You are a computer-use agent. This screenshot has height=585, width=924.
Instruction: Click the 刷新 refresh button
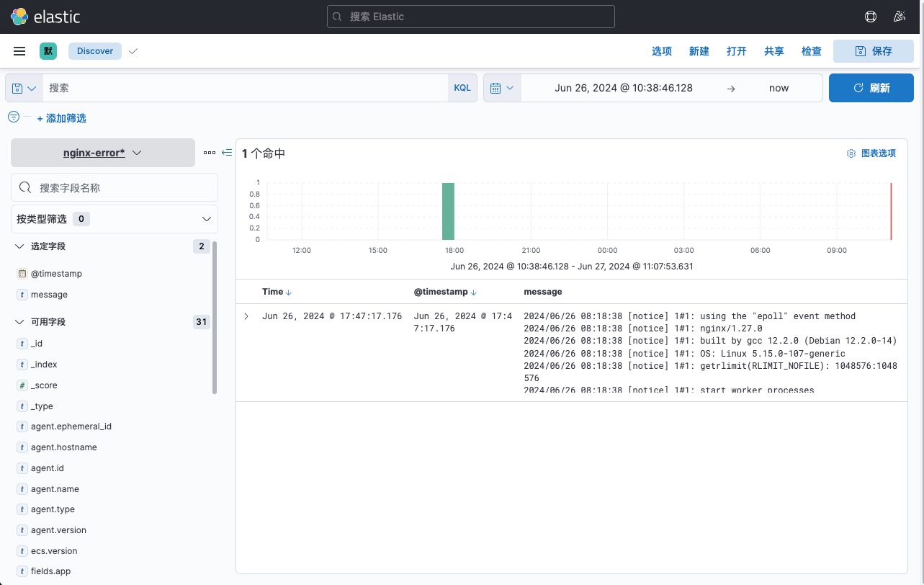tap(871, 88)
